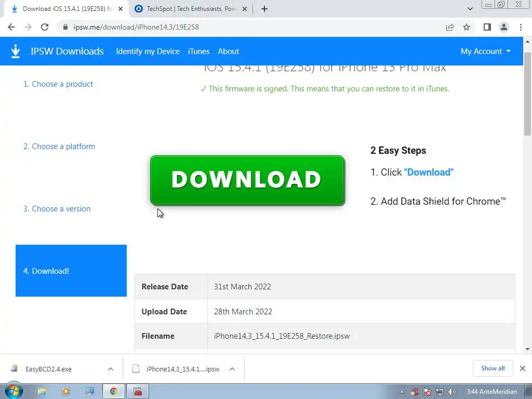This screenshot has height=399, width=532.
Task: Open tab search chevron in title bar
Action: 470,9
